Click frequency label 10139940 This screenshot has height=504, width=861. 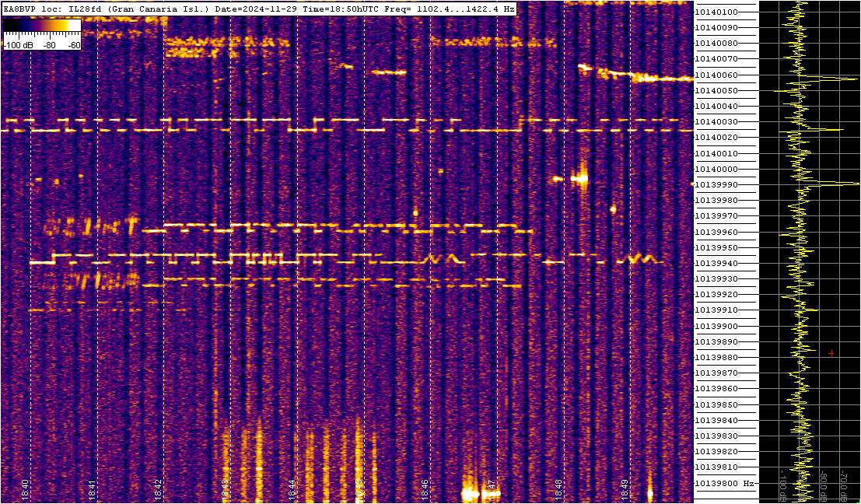point(716,264)
